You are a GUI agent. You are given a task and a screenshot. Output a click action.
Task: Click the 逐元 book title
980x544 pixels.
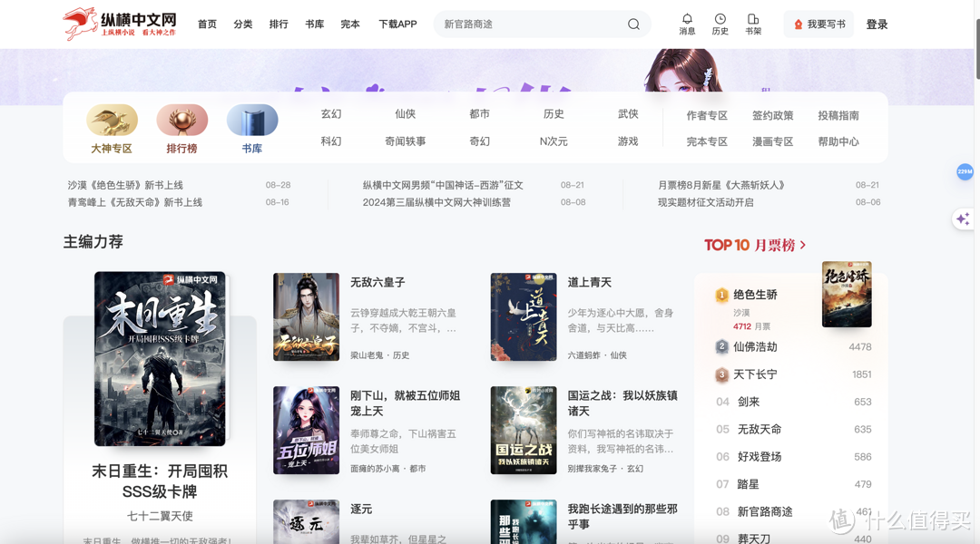tap(361, 509)
